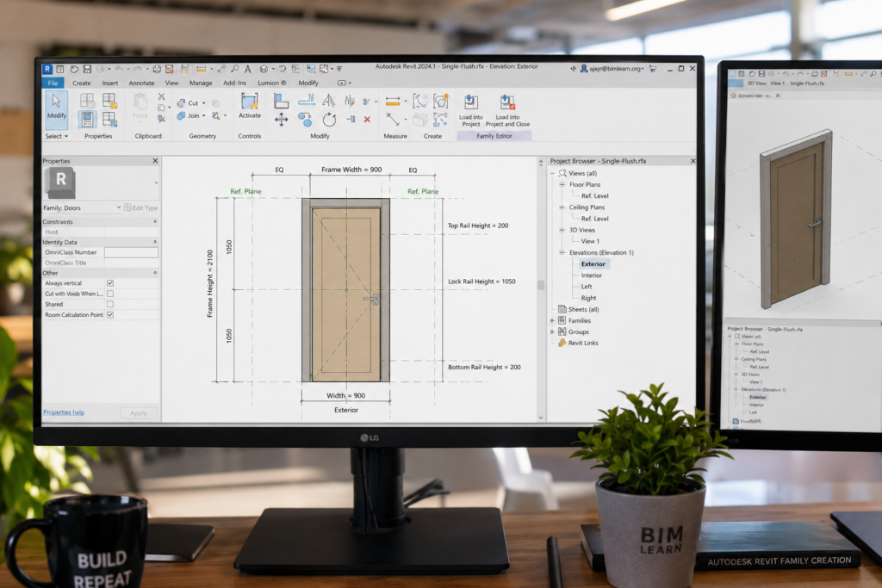Click the drawing area scroll-down arrow
This screenshot has width=882, height=588.
tap(541, 418)
